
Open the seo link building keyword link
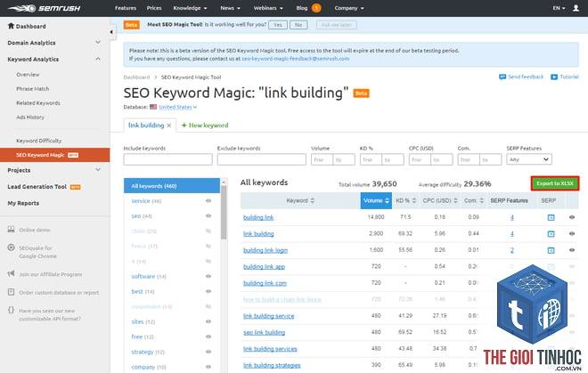(264, 333)
